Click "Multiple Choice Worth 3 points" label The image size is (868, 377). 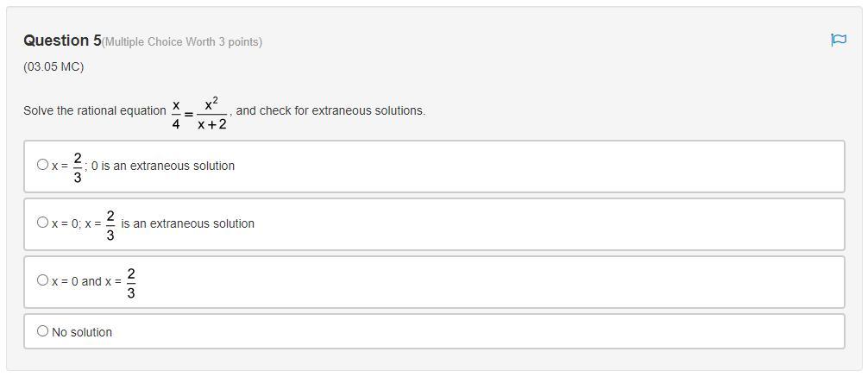[182, 42]
